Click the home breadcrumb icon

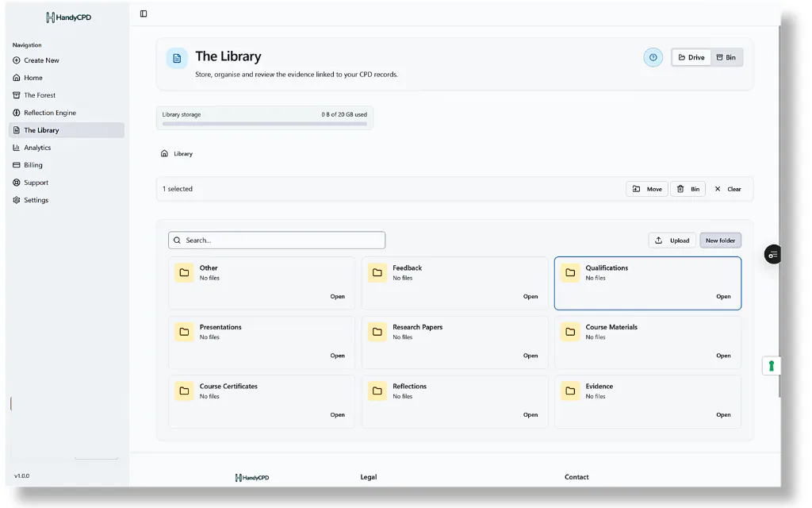[x=164, y=153]
